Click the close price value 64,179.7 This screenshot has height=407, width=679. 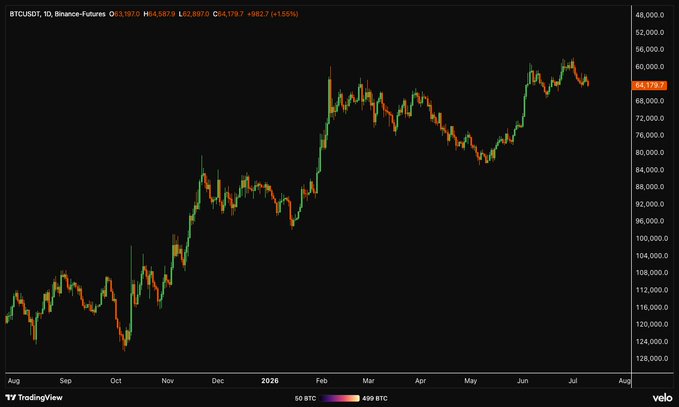pyautogui.click(x=230, y=14)
